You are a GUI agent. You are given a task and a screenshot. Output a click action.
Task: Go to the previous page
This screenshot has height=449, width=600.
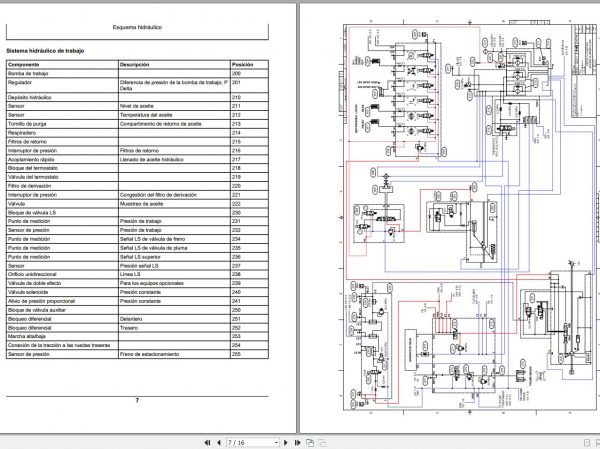[218, 442]
